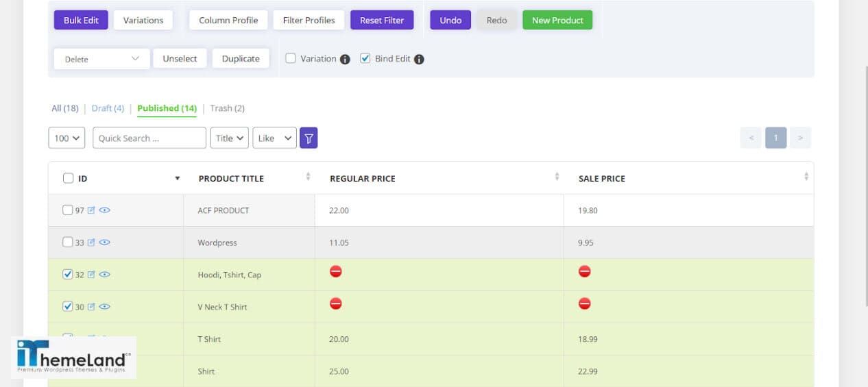
Task: Click the Reset Filter button
Action: pos(382,21)
